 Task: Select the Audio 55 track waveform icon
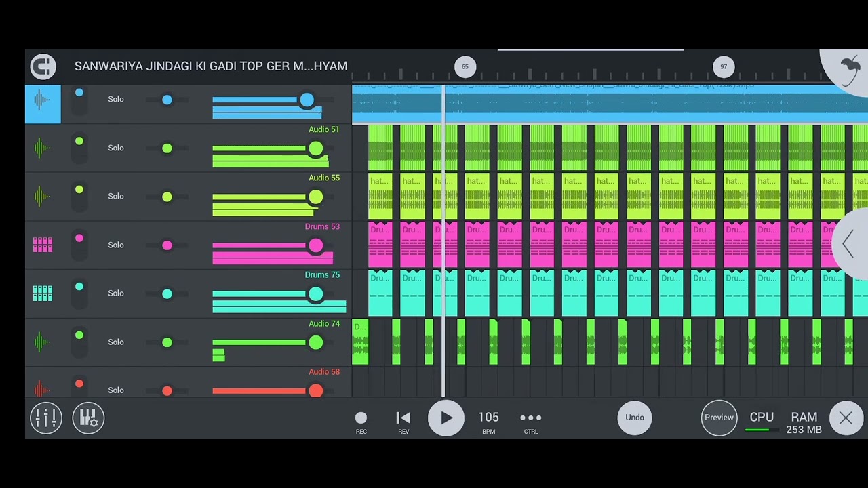(x=42, y=197)
